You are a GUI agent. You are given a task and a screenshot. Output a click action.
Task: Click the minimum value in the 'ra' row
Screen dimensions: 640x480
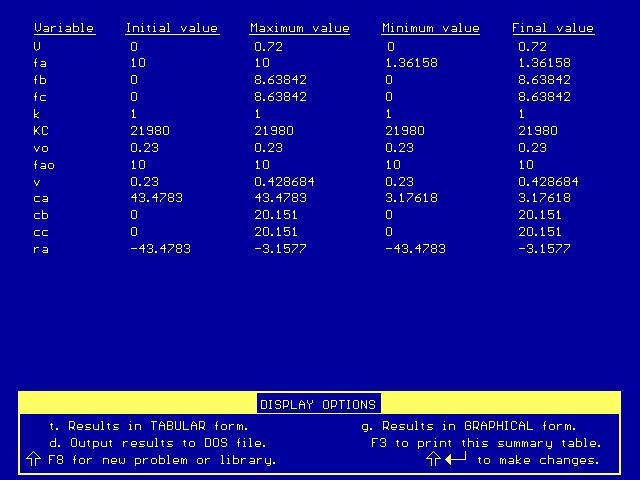pyautogui.click(x=415, y=249)
